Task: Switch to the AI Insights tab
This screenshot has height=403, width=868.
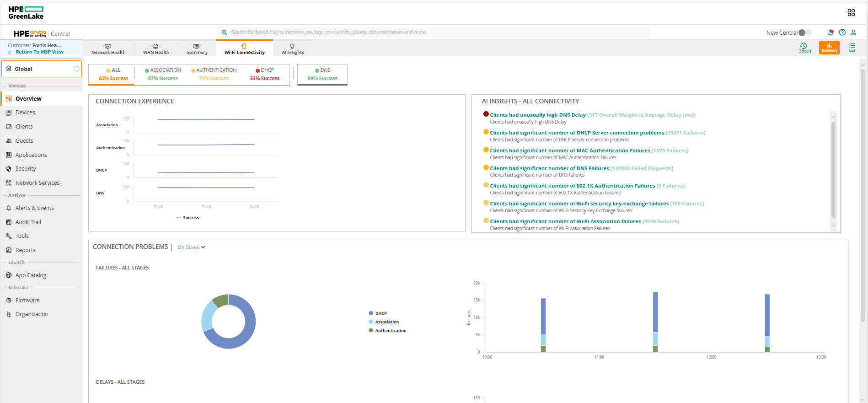Action: (x=293, y=49)
